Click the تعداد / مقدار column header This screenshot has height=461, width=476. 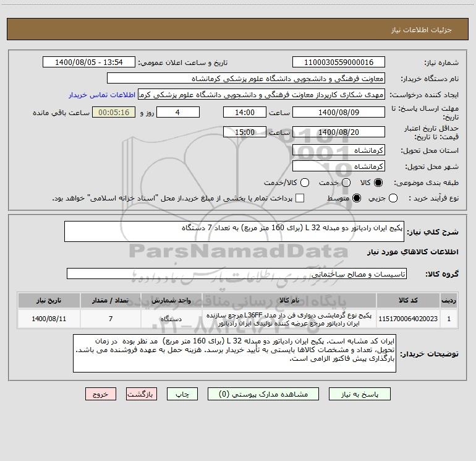(111, 301)
